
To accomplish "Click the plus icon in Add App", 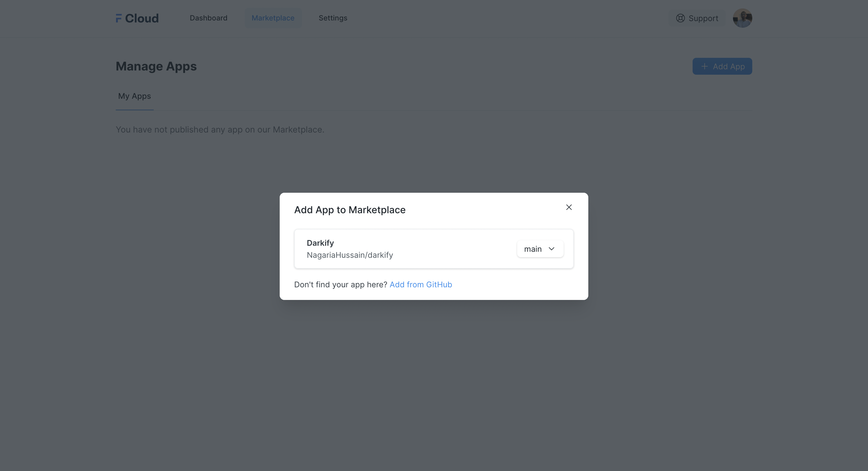I will pos(704,66).
